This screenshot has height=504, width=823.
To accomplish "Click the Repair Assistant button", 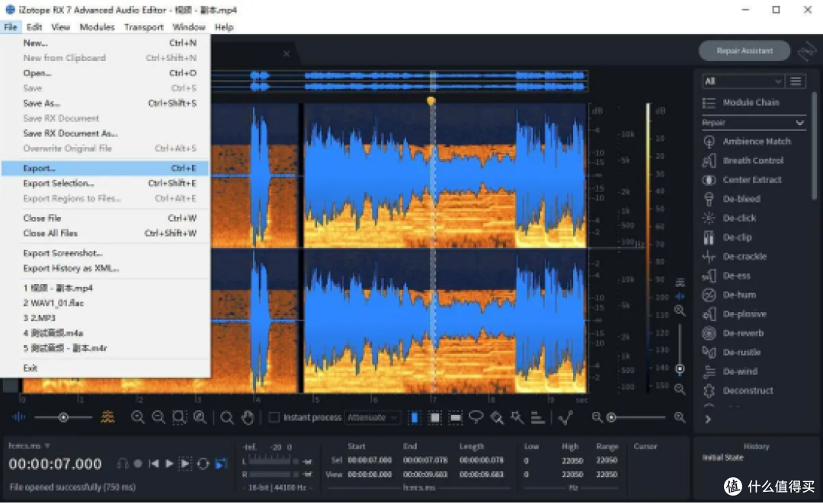I will pyautogui.click(x=745, y=51).
